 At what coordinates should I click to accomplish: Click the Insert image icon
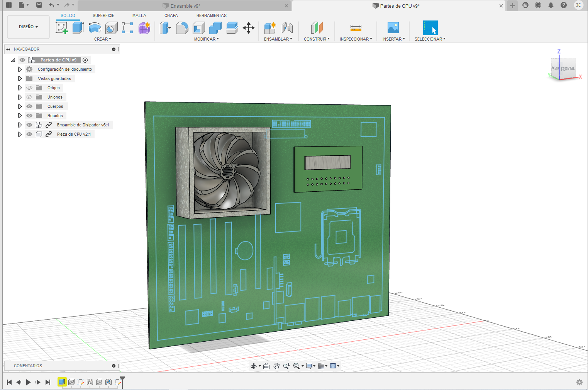pos(393,28)
